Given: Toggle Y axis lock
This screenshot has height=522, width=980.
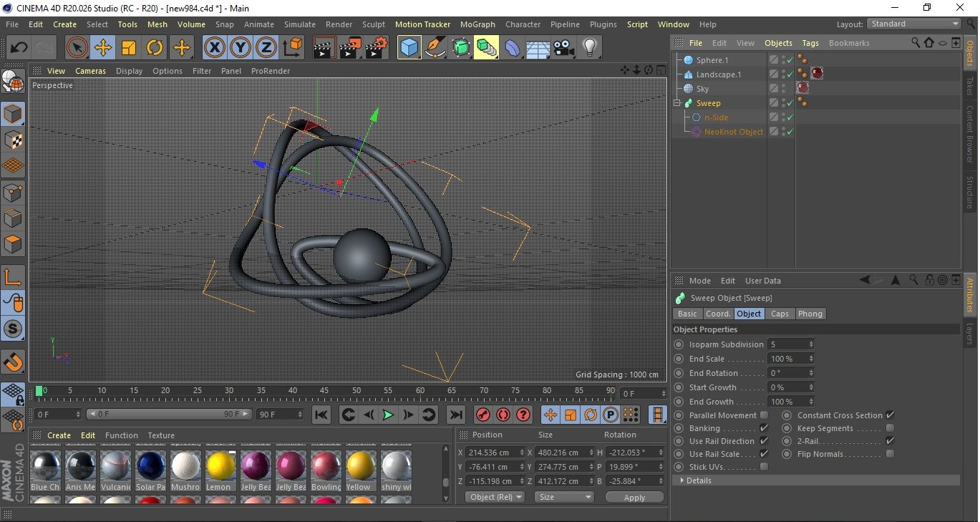Looking at the screenshot, I should [x=241, y=48].
